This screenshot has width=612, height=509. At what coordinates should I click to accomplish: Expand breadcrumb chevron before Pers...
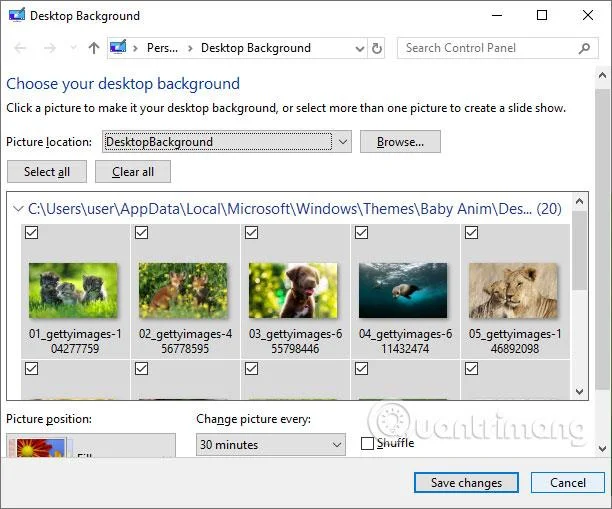pos(135,48)
